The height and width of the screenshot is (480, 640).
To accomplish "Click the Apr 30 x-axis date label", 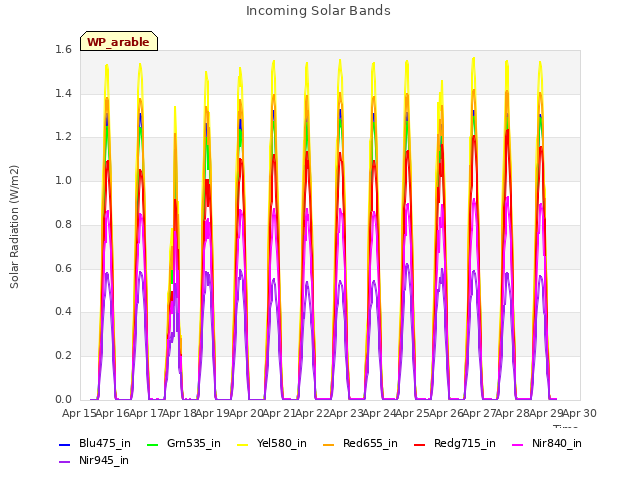I will pos(580,414).
